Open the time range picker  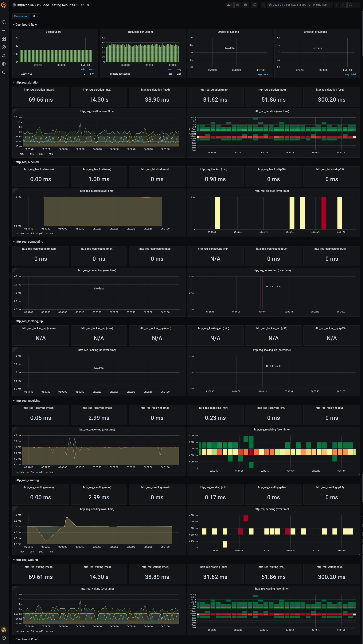point(299,5)
